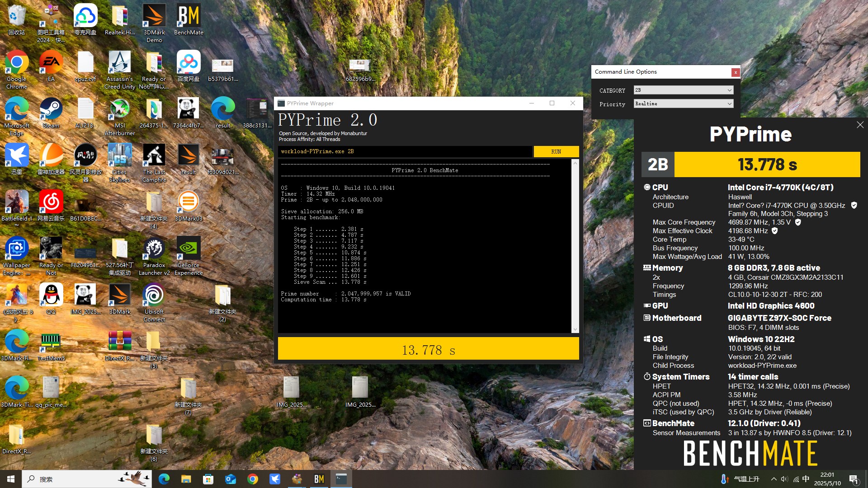The width and height of the screenshot is (868, 488).
Task: Open the Realtek Hi... folder icon
Action: coord(120,19)
